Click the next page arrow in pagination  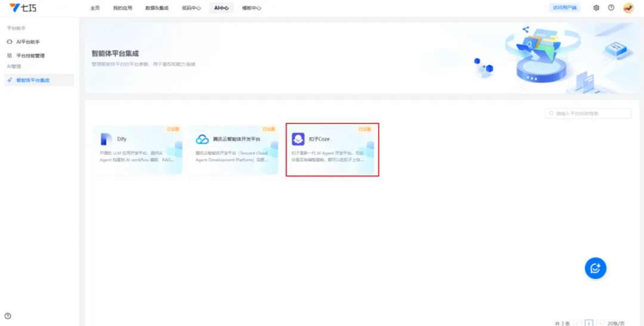click(600, 323)
